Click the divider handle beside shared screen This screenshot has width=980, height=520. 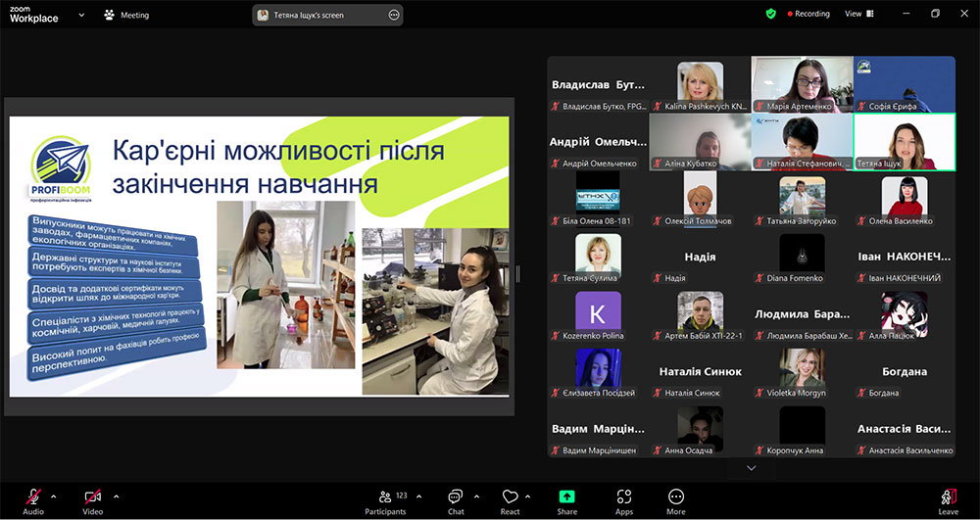(518, 273)
